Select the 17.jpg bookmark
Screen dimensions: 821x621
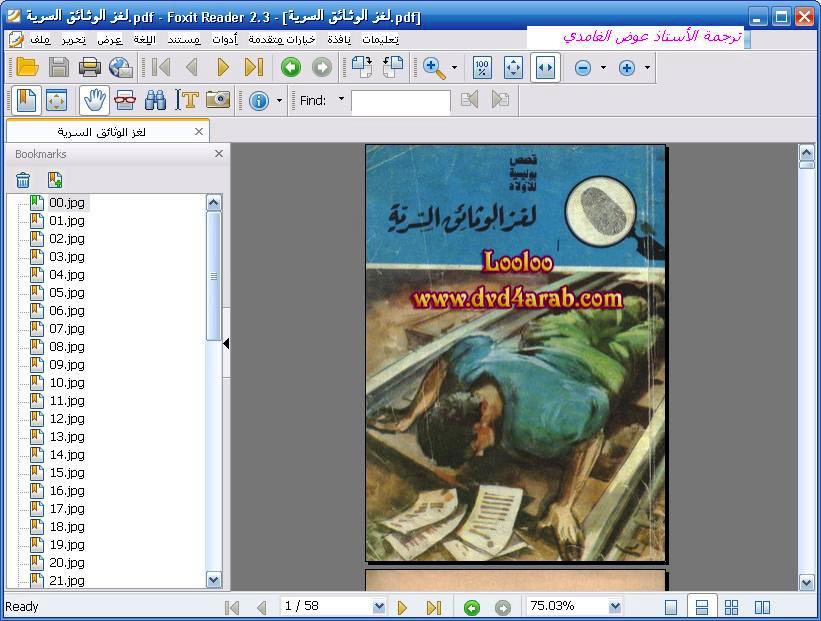click(x=67, y=508)
